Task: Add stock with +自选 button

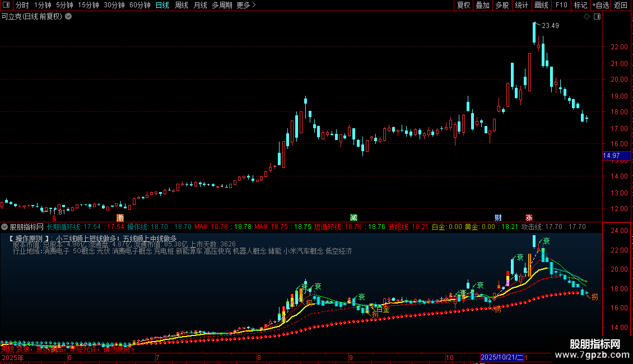Action: click(x=601, y=5)
